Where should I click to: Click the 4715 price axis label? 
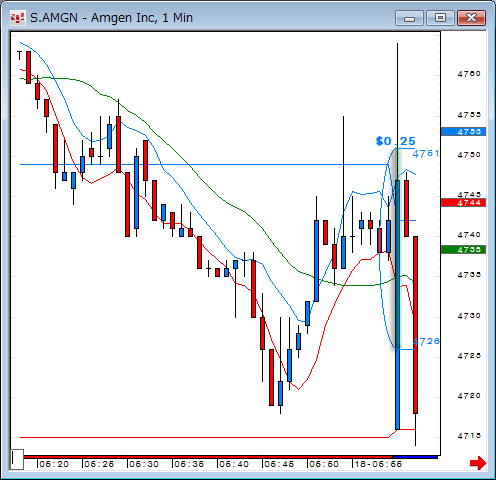tap(469, 436)
